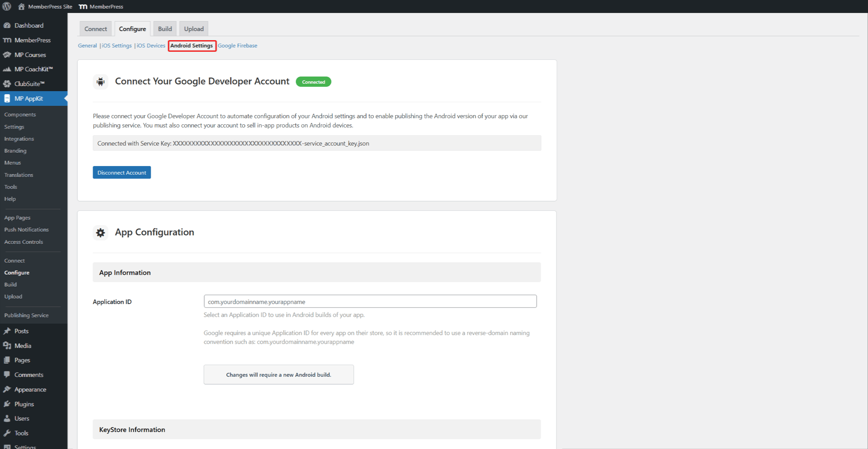Click the Android robot icon in the account panel

(100, 82)
